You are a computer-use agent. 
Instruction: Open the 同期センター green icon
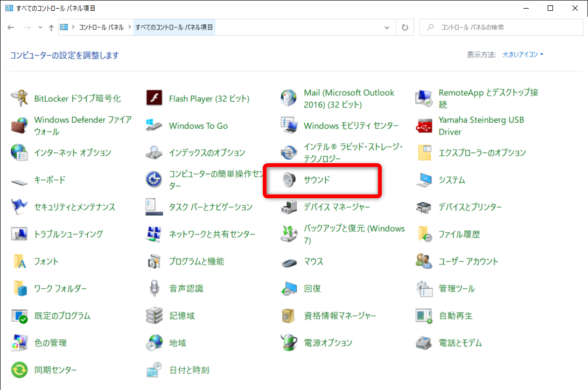tap(19, 370)
